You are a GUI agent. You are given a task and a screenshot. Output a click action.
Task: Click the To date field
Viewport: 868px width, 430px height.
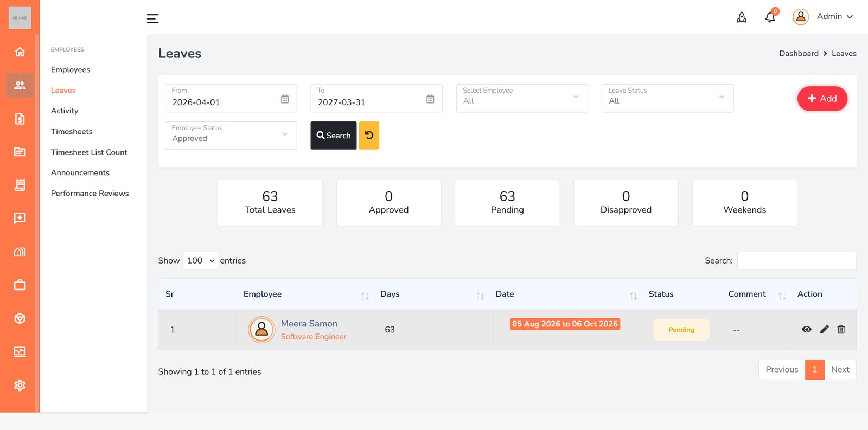point(376,98)
